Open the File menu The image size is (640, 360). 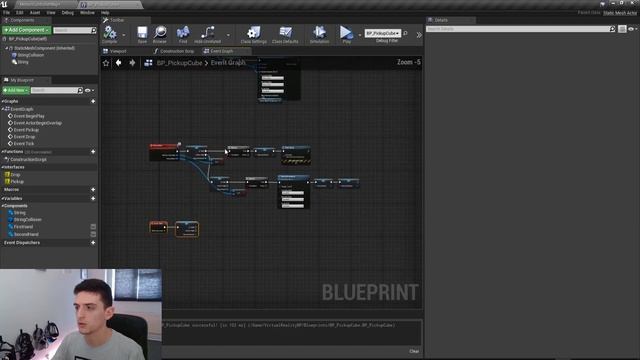(7, 13)
